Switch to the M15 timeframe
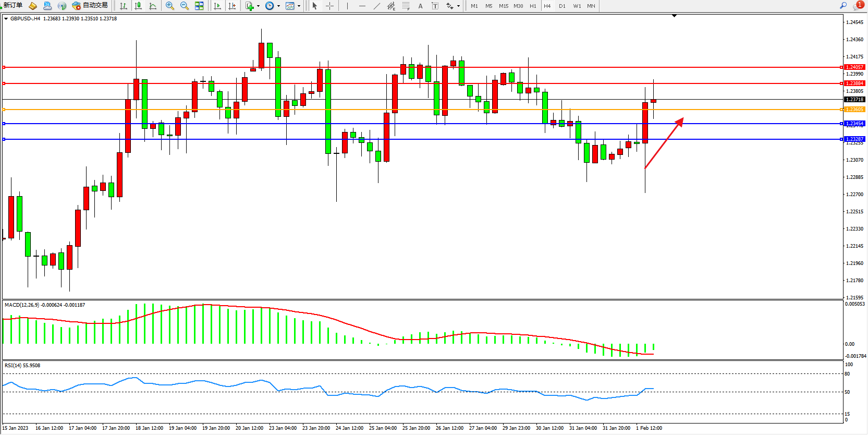This screenshot has height=435, width=868. [x=503, y=6]
